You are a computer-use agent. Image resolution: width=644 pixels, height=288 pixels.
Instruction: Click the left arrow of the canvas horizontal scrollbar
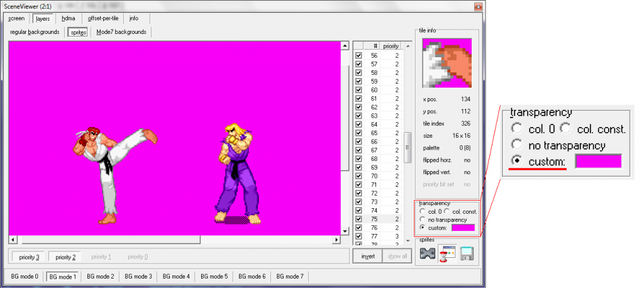coord(13,240)
